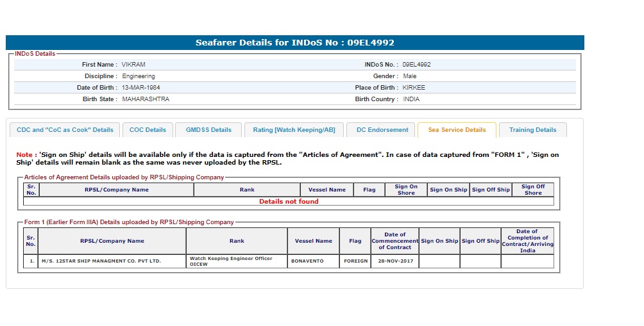Image resolution: width=644 pixels, height=326 pixels.
Task: Switch to the COC Details tab
Action: point(148,130)
